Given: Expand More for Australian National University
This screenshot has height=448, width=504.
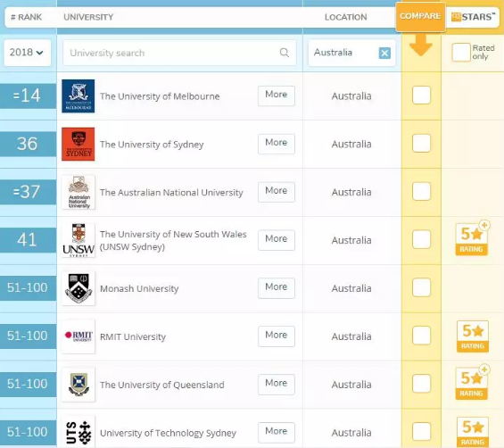Looking at the screenshot, I should click(x=277, y=192).
